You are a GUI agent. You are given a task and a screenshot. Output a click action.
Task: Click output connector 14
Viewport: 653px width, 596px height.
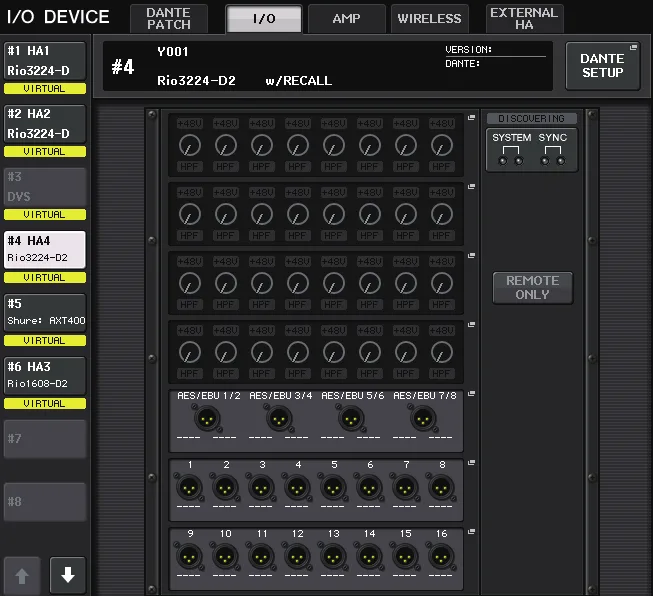click(x=369, y=556)
